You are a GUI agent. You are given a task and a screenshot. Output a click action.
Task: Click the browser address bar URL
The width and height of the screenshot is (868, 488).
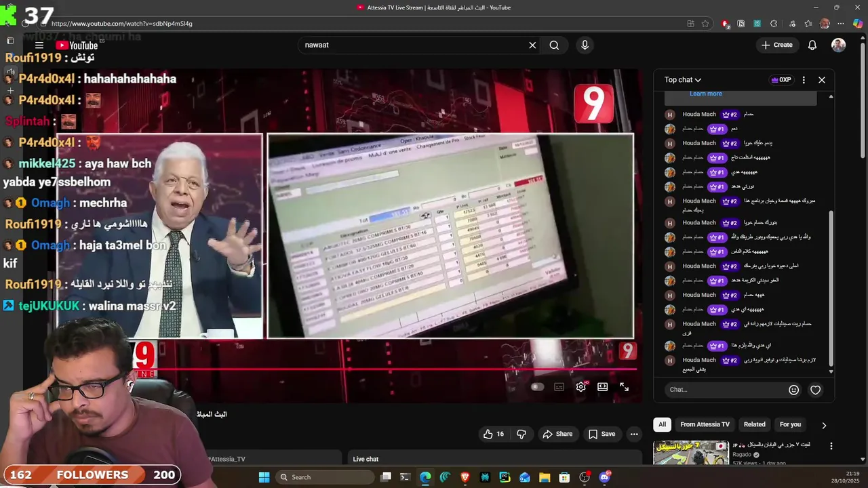pos(122,23)
